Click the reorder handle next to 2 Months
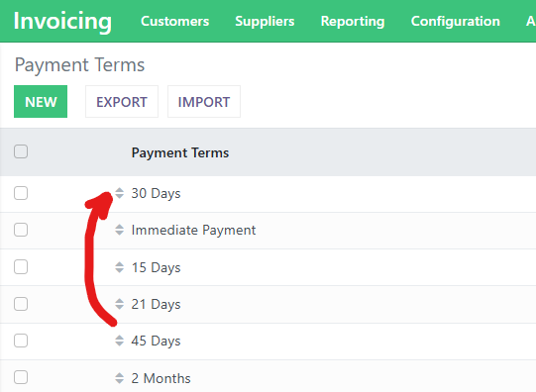536x392 pixels. point(119,378)
